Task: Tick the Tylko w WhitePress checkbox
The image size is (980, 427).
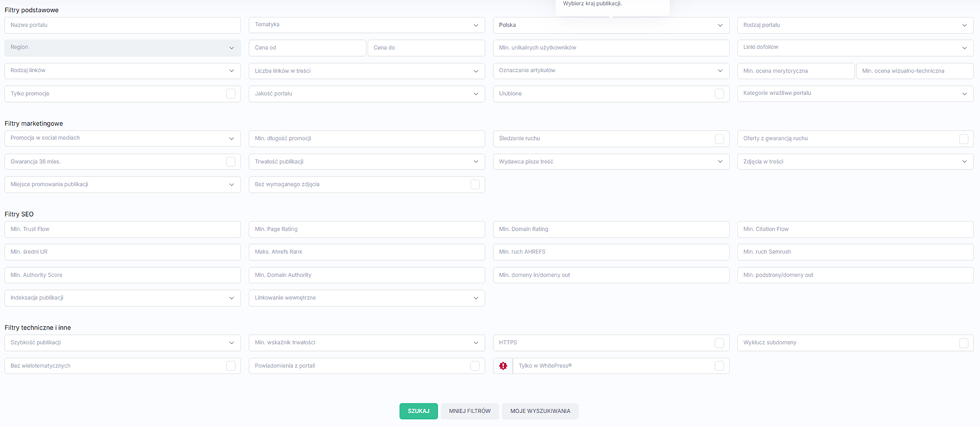Action: tap(719, 366)
